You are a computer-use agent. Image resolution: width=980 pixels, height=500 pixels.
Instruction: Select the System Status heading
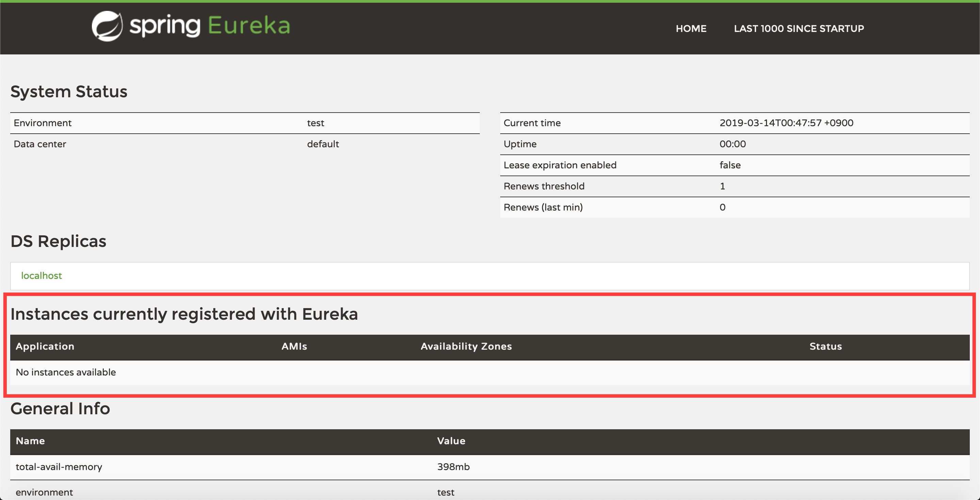69,91
